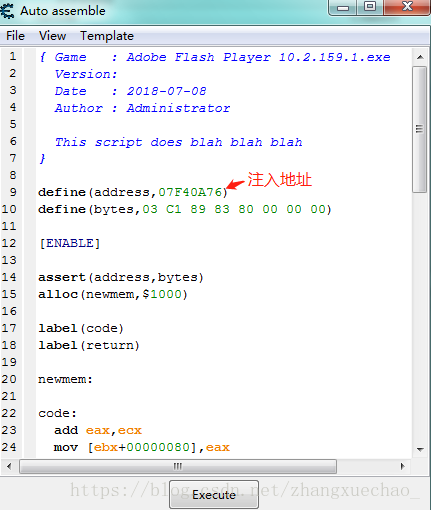Click the 'code:' line
Image resolution: width=431 pixels, height=510 pixels.
[x=57, y=413]
